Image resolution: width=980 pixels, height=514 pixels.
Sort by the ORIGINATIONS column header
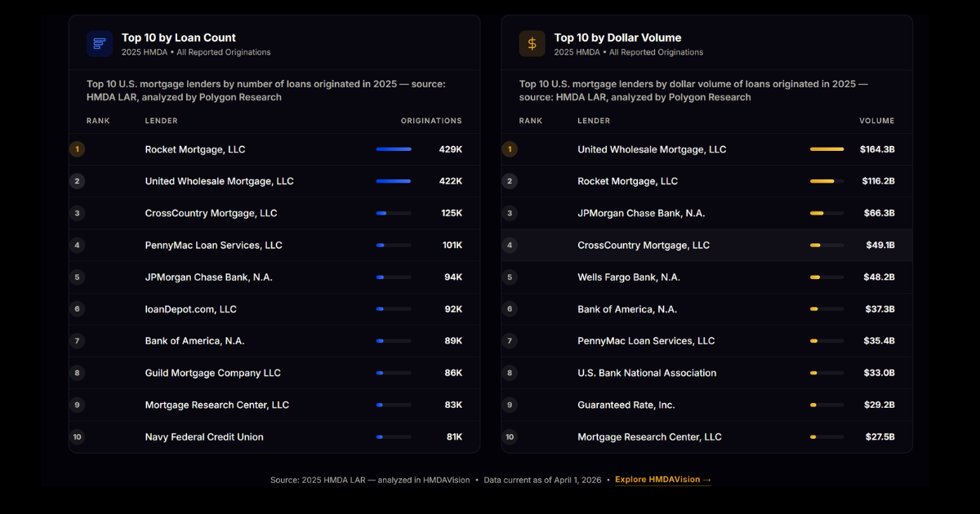[431, 120]
